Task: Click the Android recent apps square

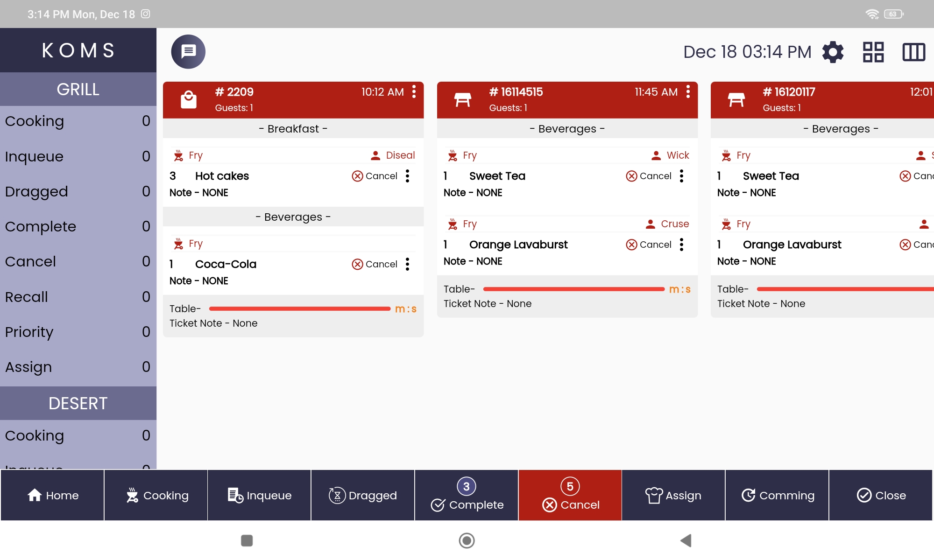Action: click(247, 540)
